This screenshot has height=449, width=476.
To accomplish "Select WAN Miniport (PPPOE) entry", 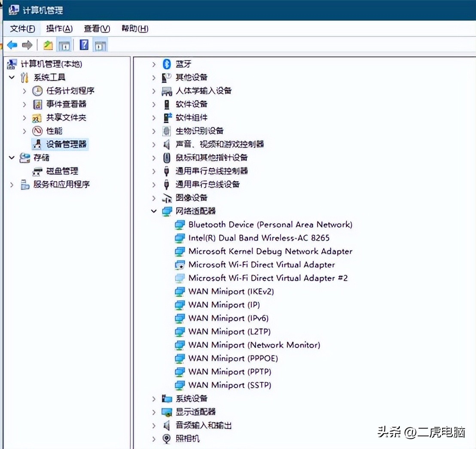I will click(x=233, y=358).
